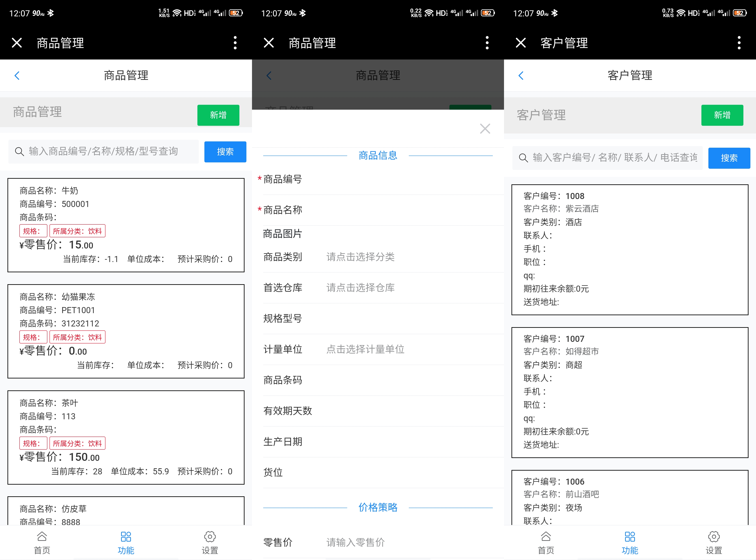756x560 pixels.
Task: Click 零售价 150.00 on 茶叶 card
Action: coord(60,457)
